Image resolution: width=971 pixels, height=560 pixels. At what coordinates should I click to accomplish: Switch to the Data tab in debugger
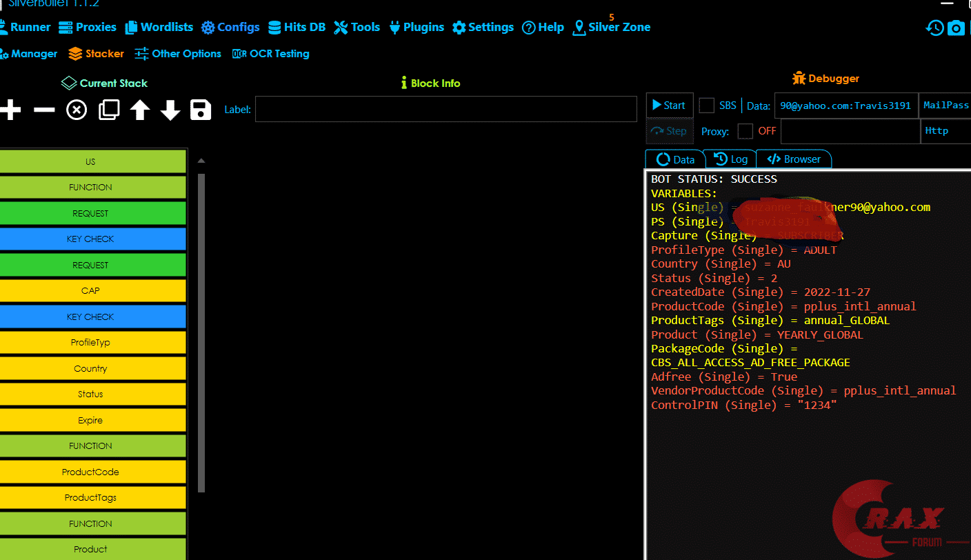[x=675, y=159]
